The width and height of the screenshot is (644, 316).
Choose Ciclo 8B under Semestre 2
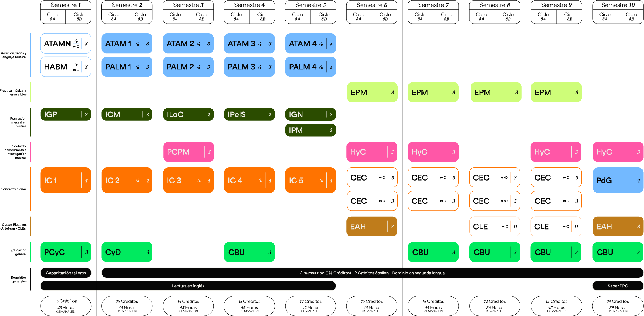(140, 16)
